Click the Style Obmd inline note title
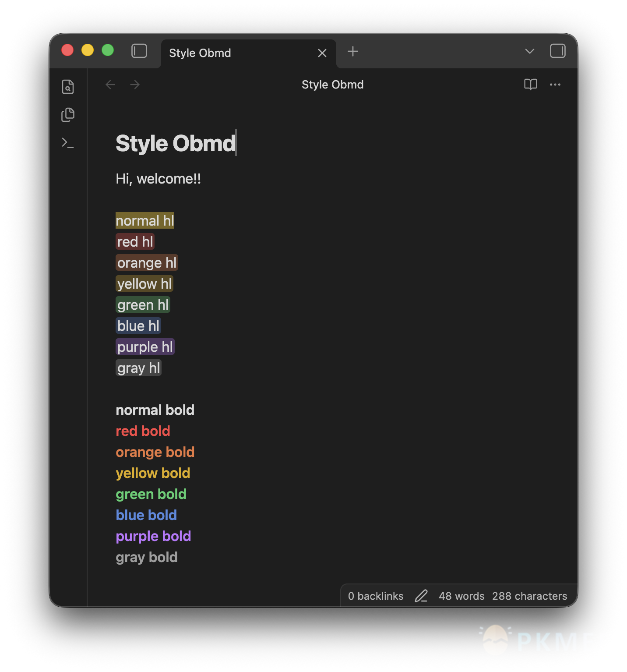The image size is (627, 672). tap(176, 143)
